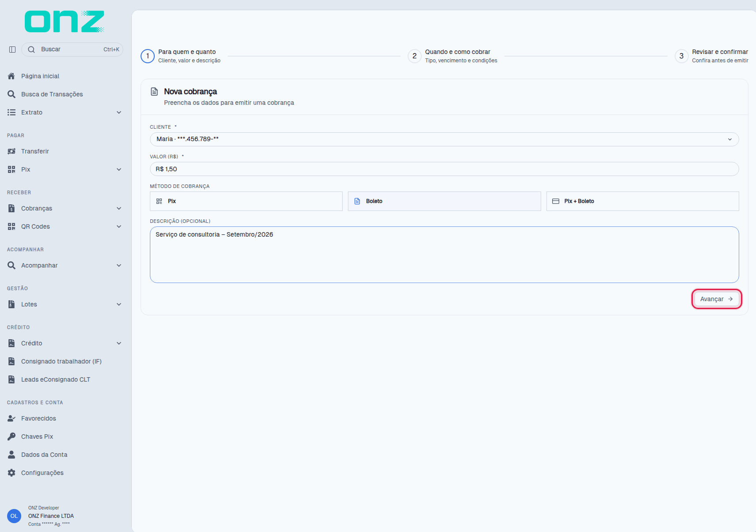Click the Página inicial home icon
756x532 pixels.
point(11,76)
